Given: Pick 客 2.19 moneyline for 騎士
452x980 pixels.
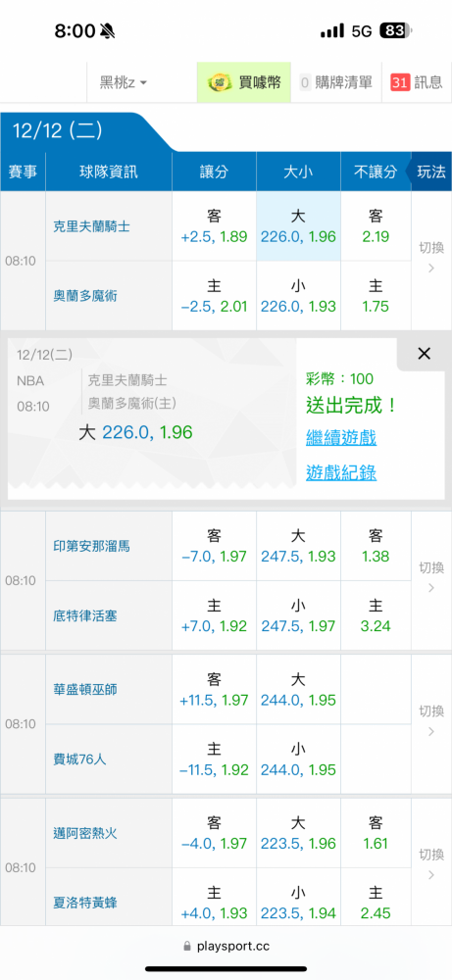Looking at the screenshot, I should pyautogui.click(x=376, y=226).
